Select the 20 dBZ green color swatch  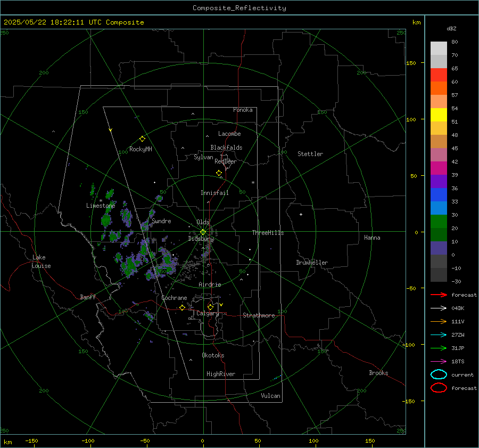(439, 221)
